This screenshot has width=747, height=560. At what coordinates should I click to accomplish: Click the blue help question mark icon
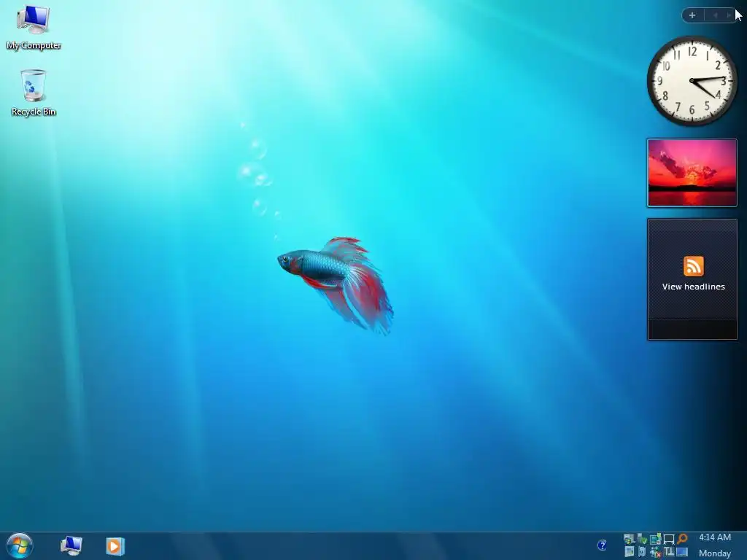click(x=602, y=545)
